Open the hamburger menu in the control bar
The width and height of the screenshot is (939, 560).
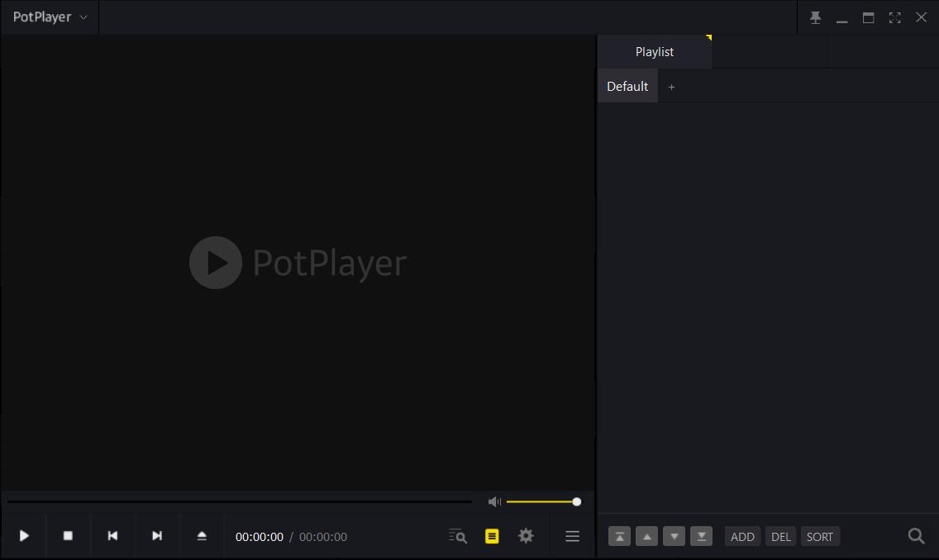pyautogui.click(x=572, y=536)
